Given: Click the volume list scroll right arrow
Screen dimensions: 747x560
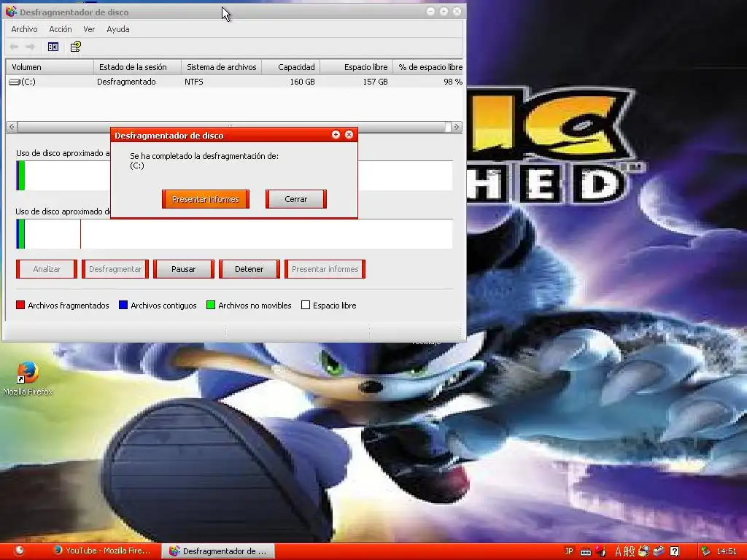Looking at the screenshot, I should 457,127.
